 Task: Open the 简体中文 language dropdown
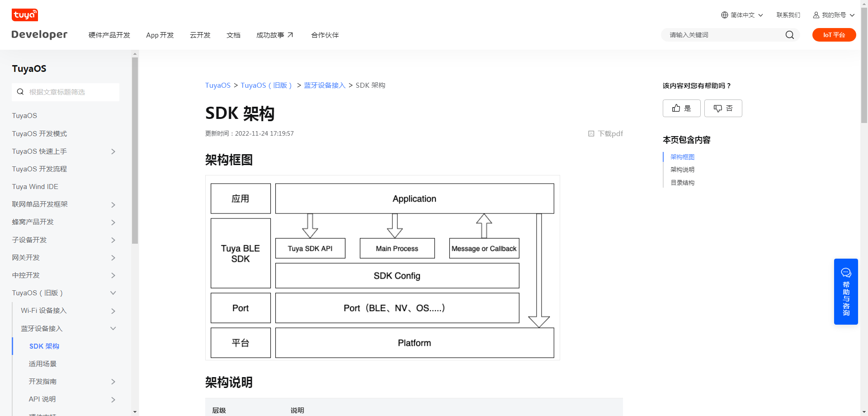coord(742,15)
